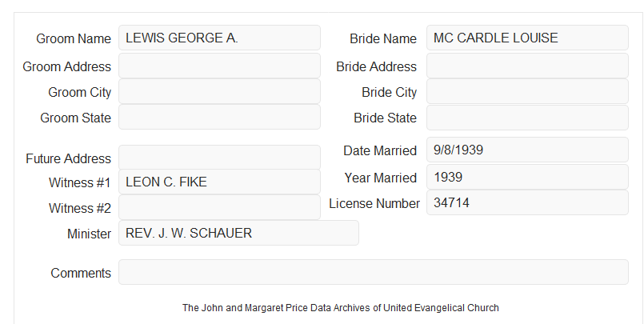Select the Groom City field

(219, 91)
